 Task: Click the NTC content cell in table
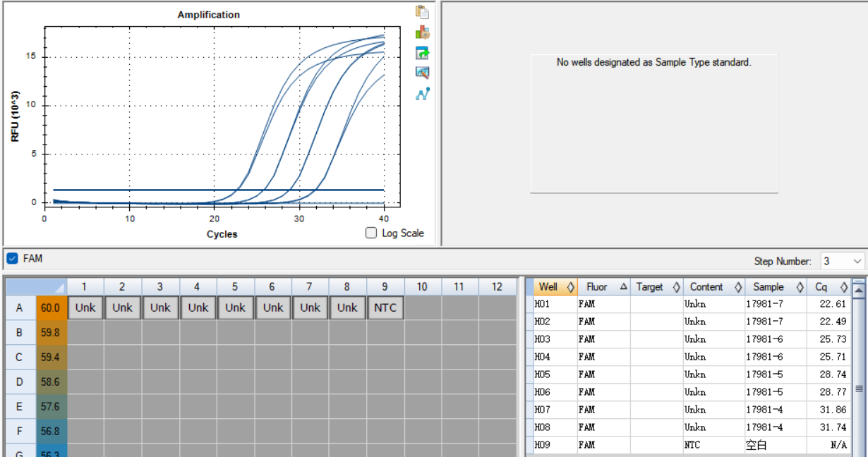tap(713, 445)
